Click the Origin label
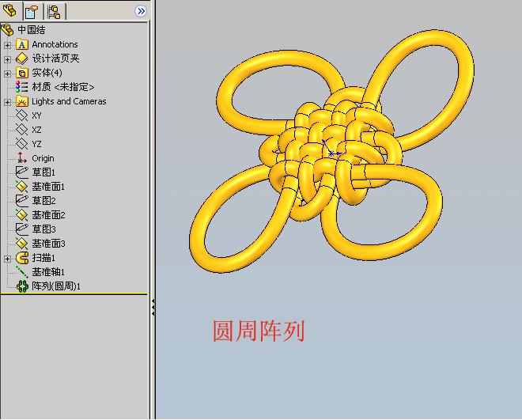522x420 pixels. (x=43, y=159)
